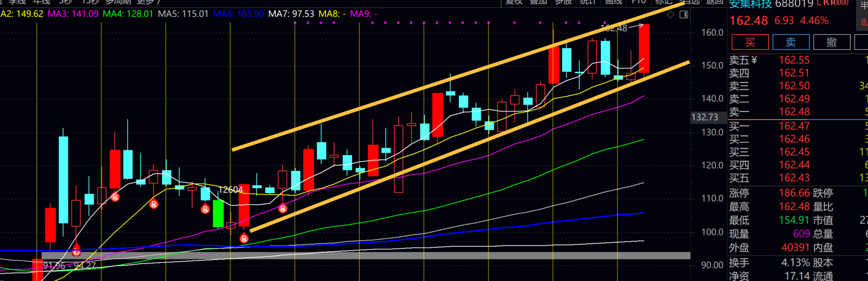This screenshot has height=281, width=868.
Task: Toggle the side panel icon near price axis
Action: click(x=684, y=15)
